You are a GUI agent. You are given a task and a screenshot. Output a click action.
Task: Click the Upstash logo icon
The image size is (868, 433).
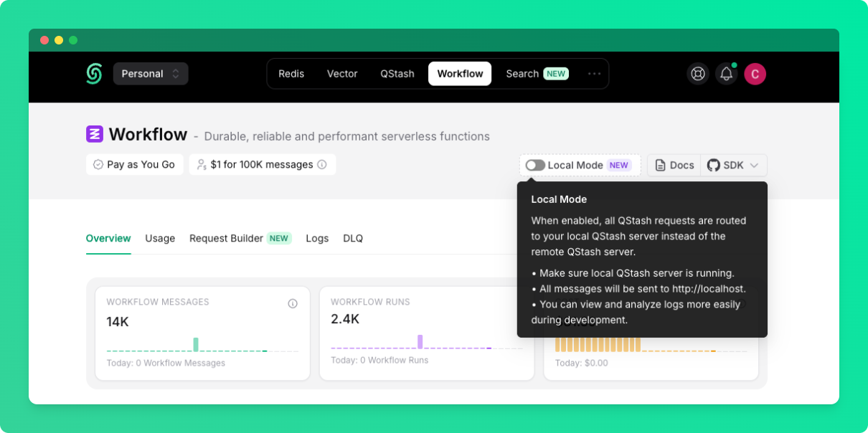[x=94, y=73]
